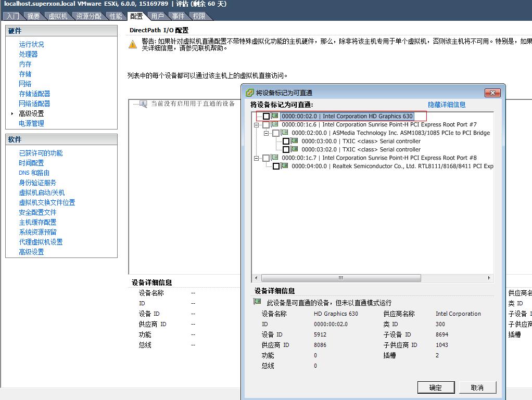Click the horizontal scrollbar thumb in device tree
Screen dimensions: 532x400
[x=341, y=278]
